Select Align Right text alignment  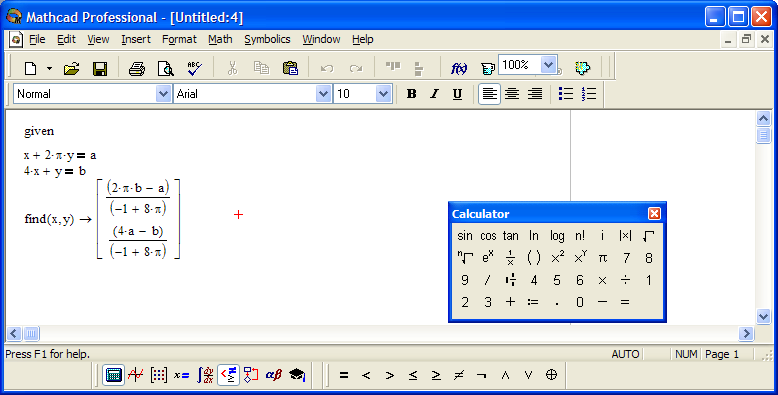(535, 94)
